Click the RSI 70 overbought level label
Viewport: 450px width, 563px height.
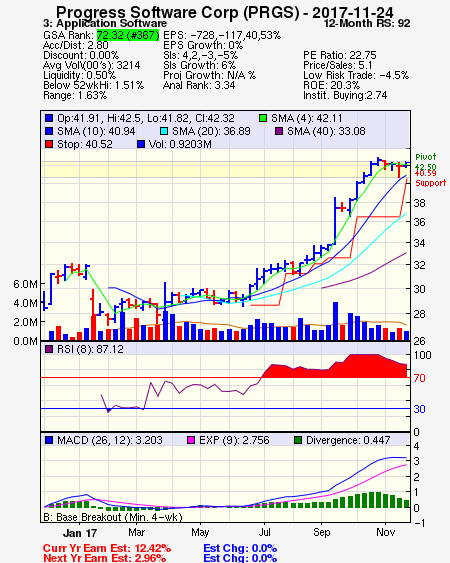click(419, 378)
